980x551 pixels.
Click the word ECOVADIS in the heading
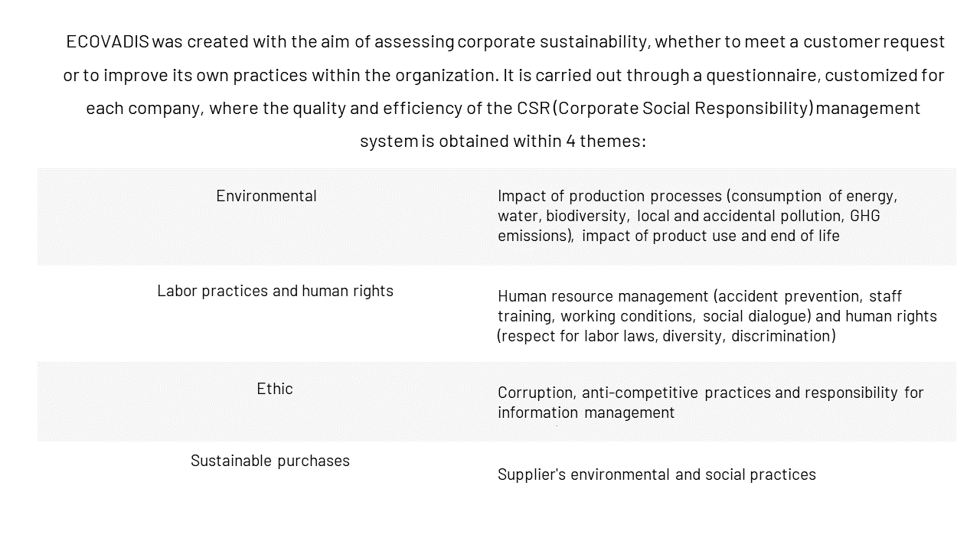[107, 41]
